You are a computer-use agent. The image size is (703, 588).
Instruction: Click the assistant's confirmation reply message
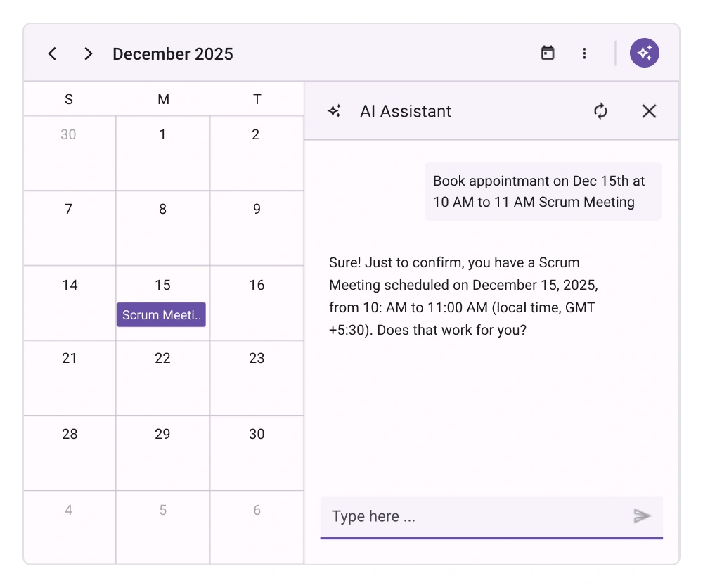coord(463,295)
